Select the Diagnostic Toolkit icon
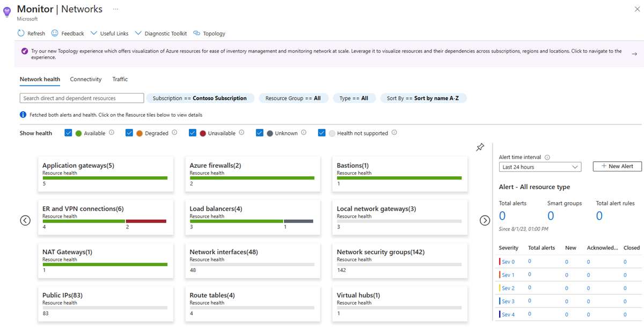The image size is (644, 330). (x=138, y=33)
